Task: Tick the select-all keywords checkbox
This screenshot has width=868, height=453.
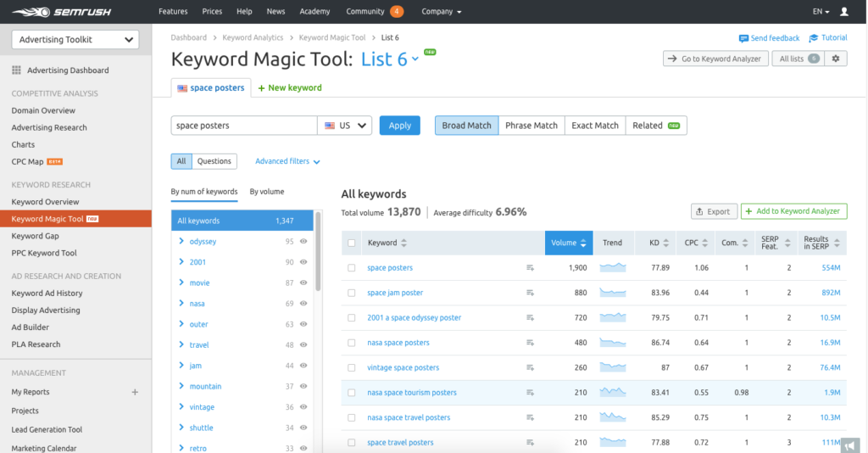Action: [x=352, y=243]
